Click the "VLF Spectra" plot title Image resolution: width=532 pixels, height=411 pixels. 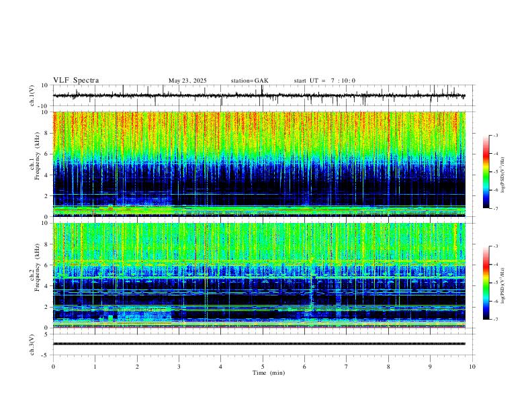(x=76, y=81)
